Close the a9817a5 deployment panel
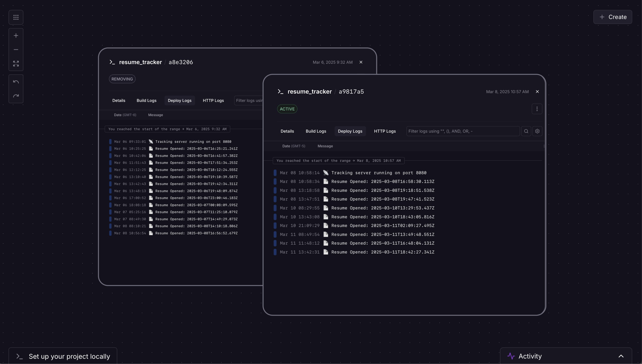Viewport: 642px width, 364px height. pos(537,92)
